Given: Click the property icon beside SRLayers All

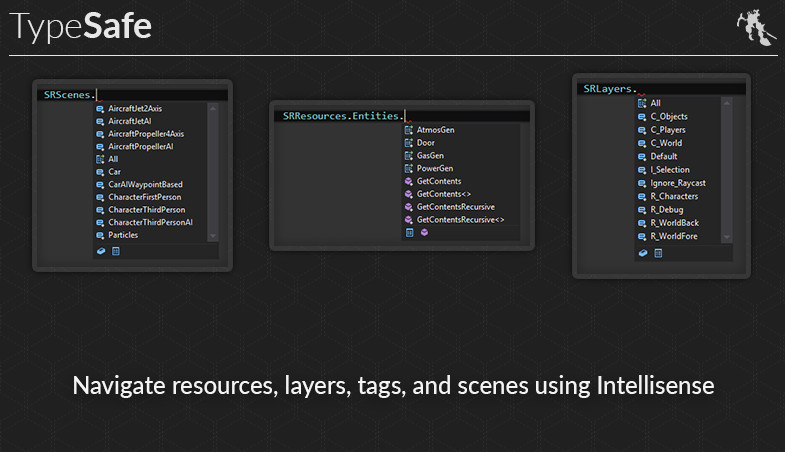Looking at the screenshot, I should [642, 103].
